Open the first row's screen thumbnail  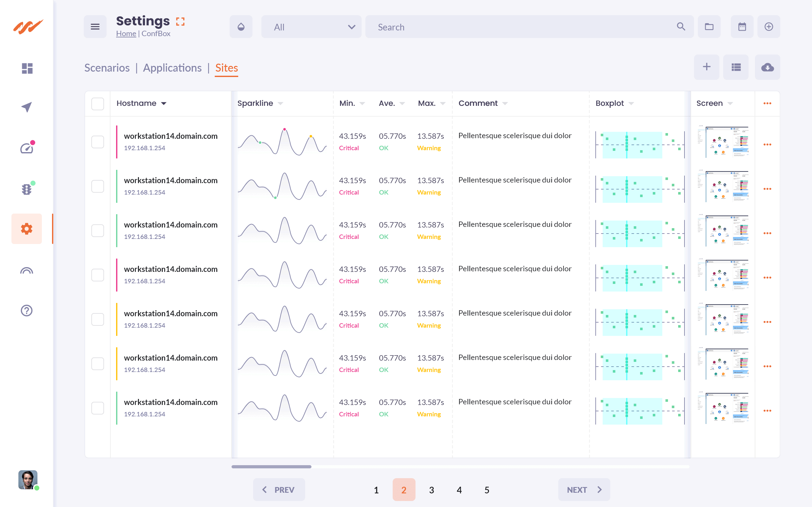tap(723, 142)
